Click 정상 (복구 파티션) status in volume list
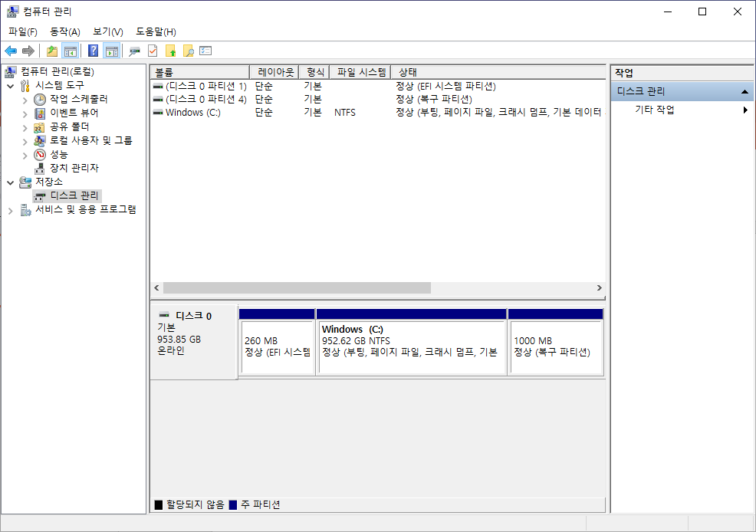Image resolution: width=756 pixels, height=532 pixels. pos(434,99)
